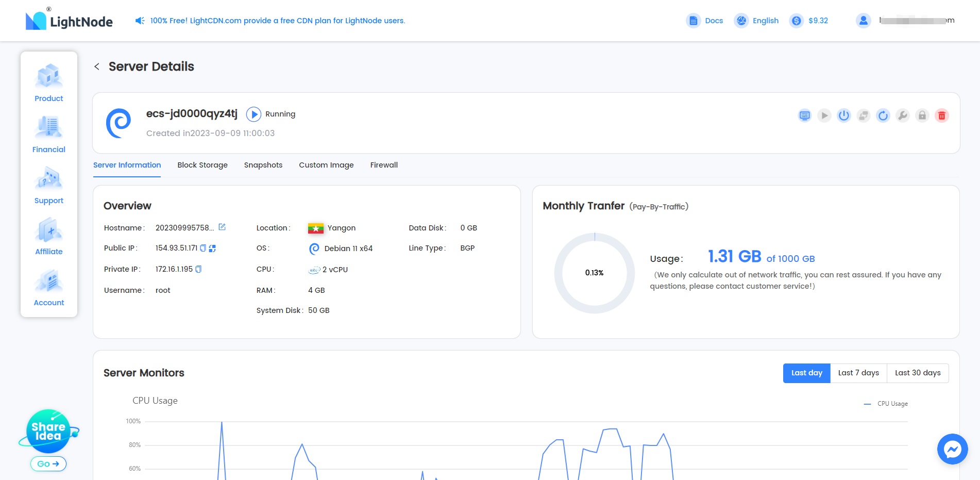
Task: Click the root username value
Action: [x=163, y=290]
